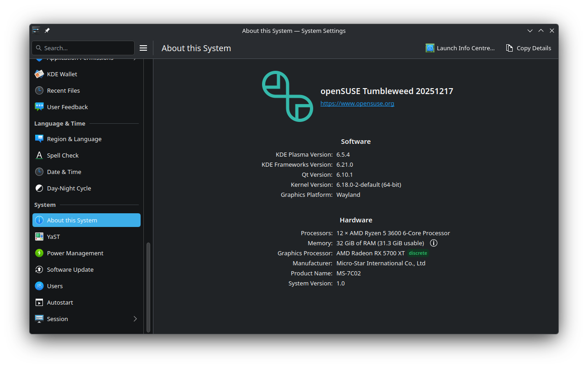Click the info icon next to Memory

434,243
